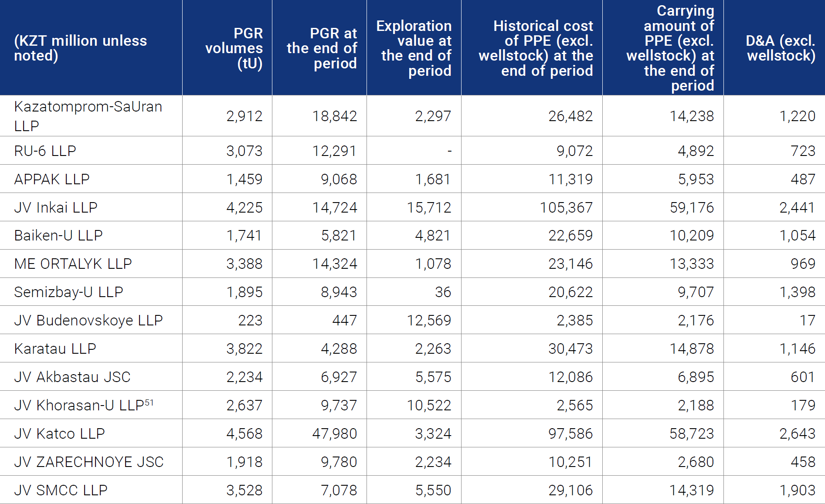The image size is (825, 504).
Task: Select ME ORTALYK value 14,324
Action: (335, 264)
